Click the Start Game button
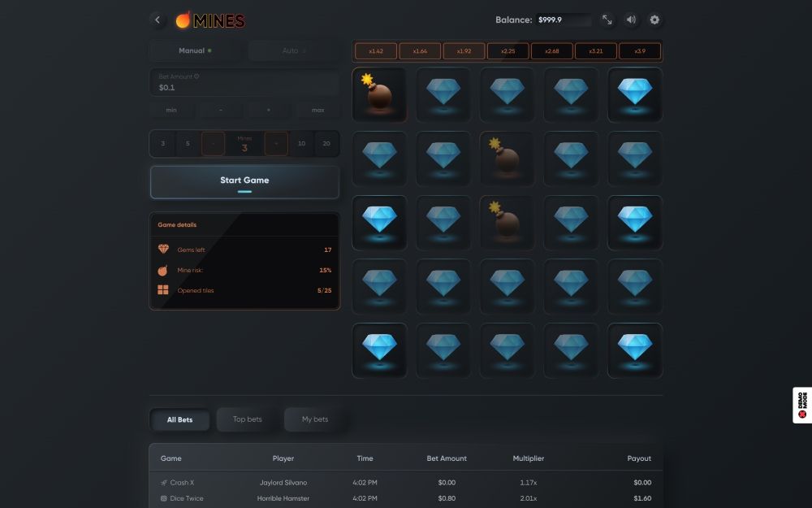This screenshot has height=508, width=812. click(244, 182)
